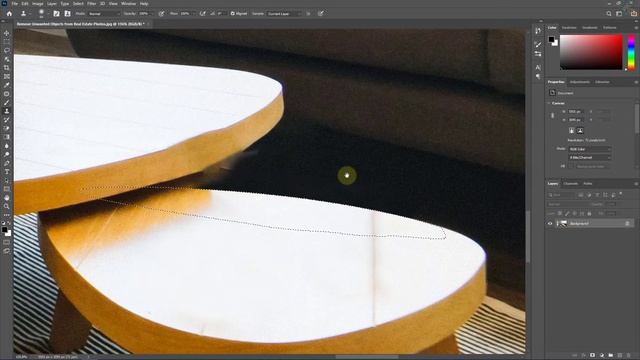Click the landscape canvas orientation icon
Viewport: 640px width, 360px height.
click(x=580, y=131)
